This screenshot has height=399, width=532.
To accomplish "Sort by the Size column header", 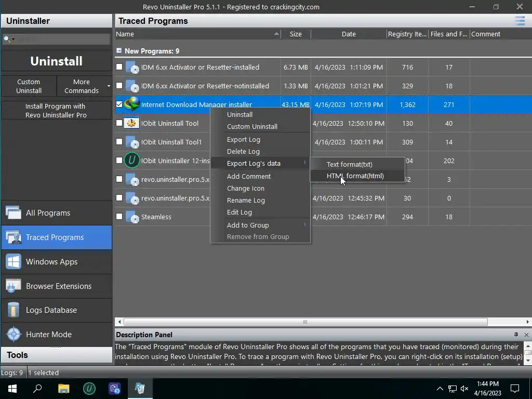I will [296, 34].
